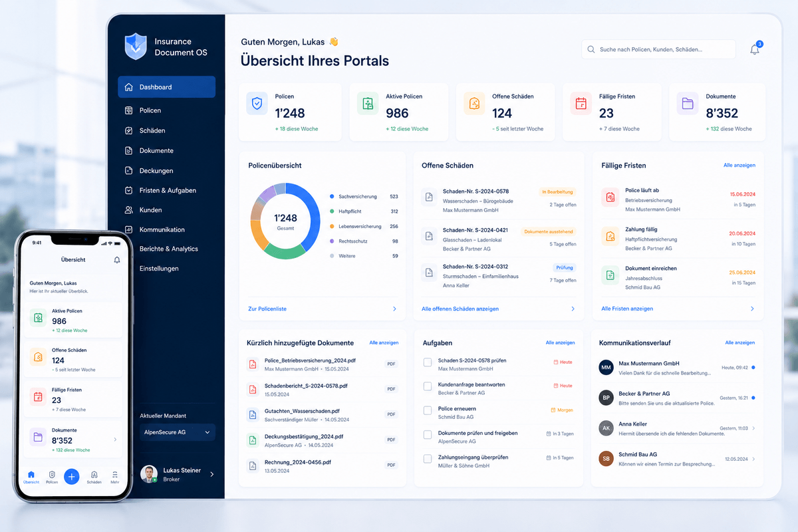Viewport: 798px width, 532px height.
Task: Click document icon for Schaden-Nr. S-2024-0312
Action: (x=430, y=272)
